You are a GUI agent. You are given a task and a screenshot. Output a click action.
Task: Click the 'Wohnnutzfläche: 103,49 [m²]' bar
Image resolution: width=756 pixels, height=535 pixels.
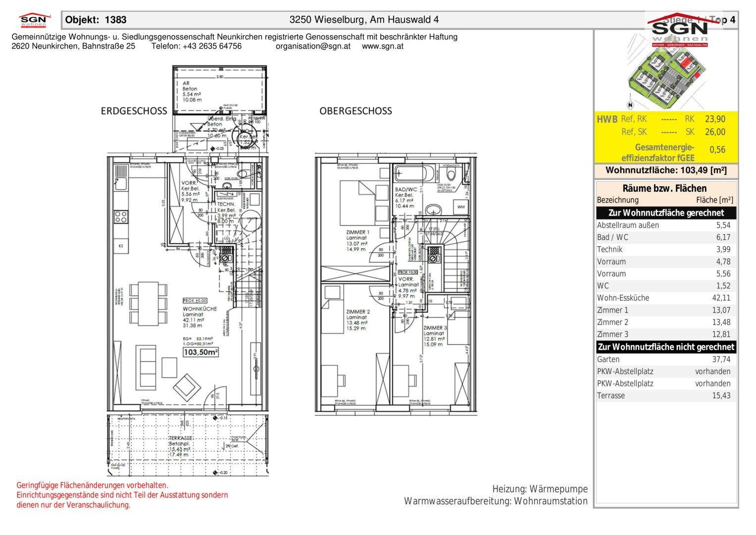pyautogui.click(x=666, y=170)
